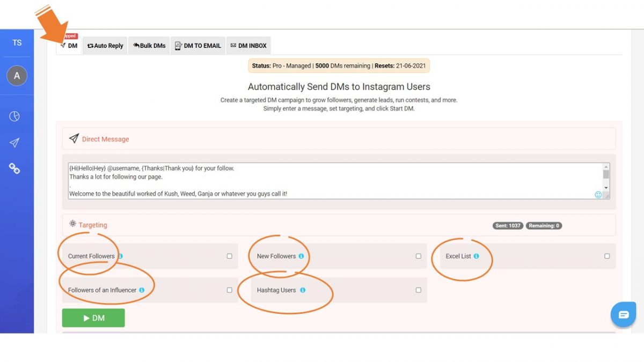The height and width of the screenshot is (362, 644).
Task: Click info icon beside Hashtag Users
Action: coord(303,290)
